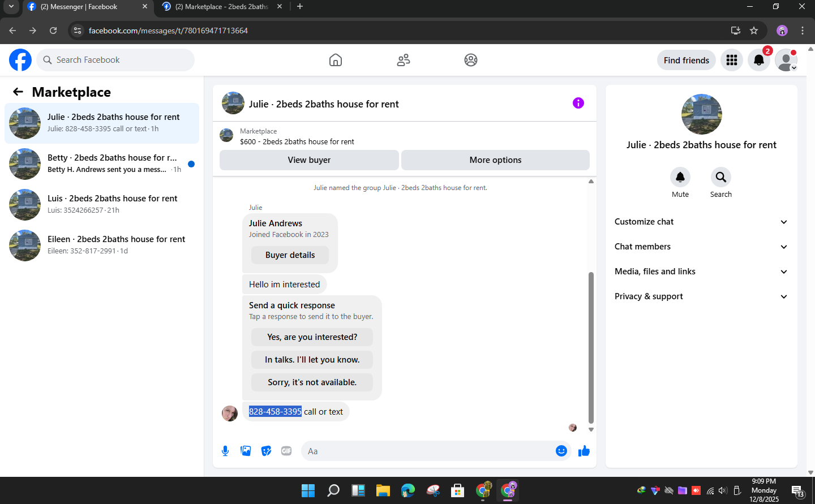Open the Friends icon in top navigation
Screen dimensions: 815x504
[404, 60]
